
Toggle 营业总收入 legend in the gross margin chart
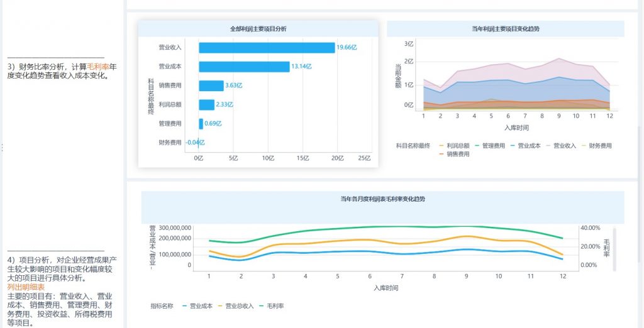click(x=235, y=306)
